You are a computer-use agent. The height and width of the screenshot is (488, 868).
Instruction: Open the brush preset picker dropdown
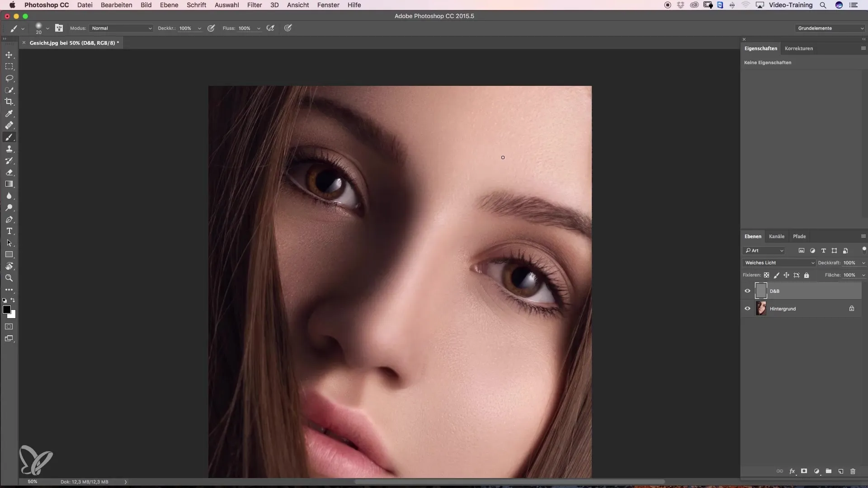pos(47,28)
